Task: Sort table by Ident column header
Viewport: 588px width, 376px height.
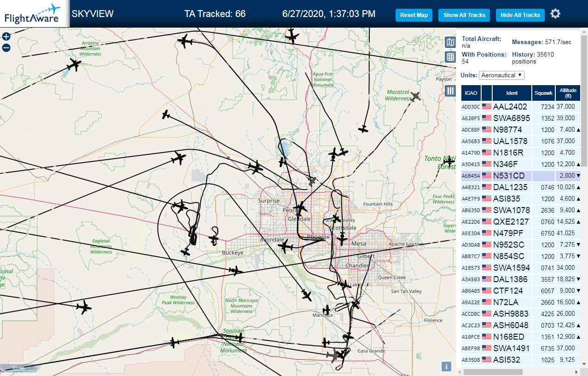Action: coord(512,93)
